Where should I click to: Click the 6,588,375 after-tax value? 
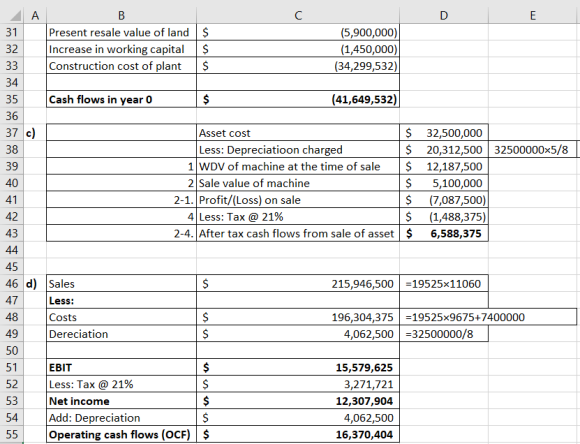tap(444, 233)
